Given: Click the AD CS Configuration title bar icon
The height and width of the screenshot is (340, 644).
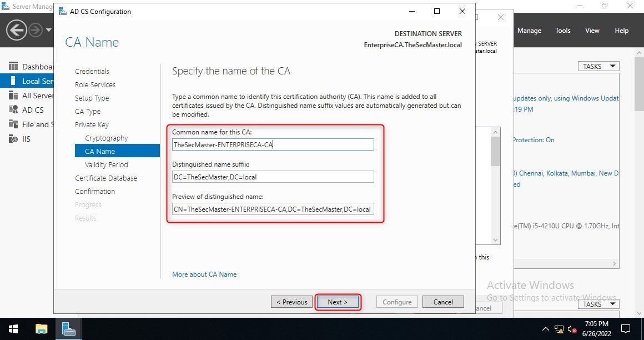Looking at the screenshot, I should (x=62, y=12).
